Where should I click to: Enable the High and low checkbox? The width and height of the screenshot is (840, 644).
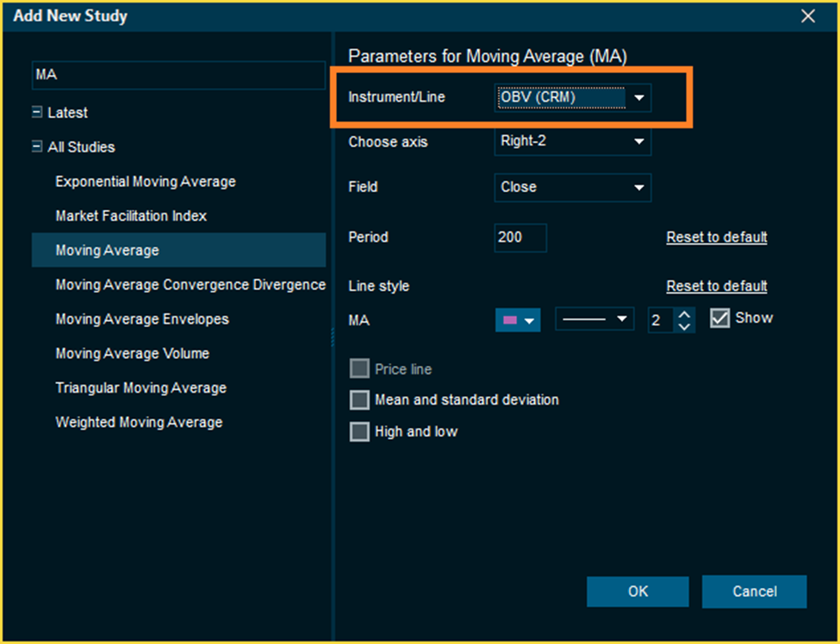(359, 432)
